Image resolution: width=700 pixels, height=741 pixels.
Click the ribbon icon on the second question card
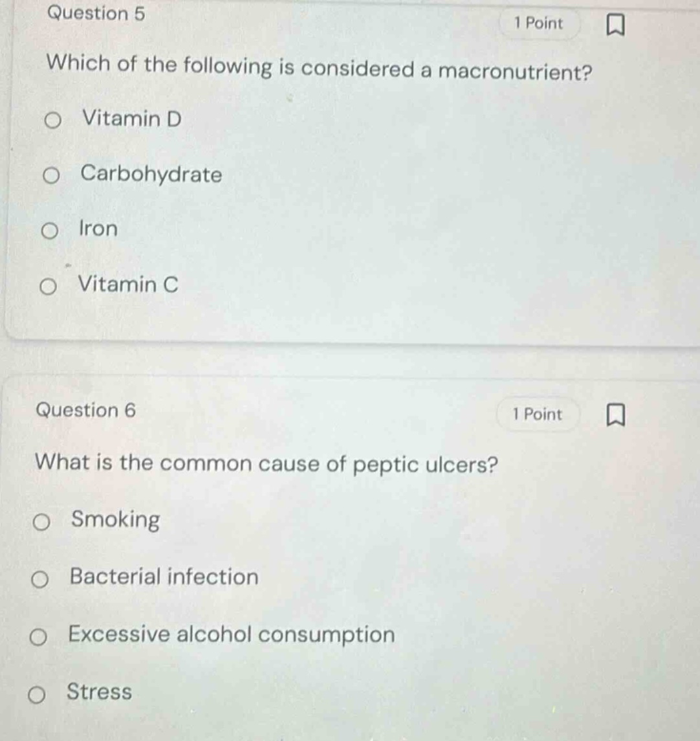615,413
